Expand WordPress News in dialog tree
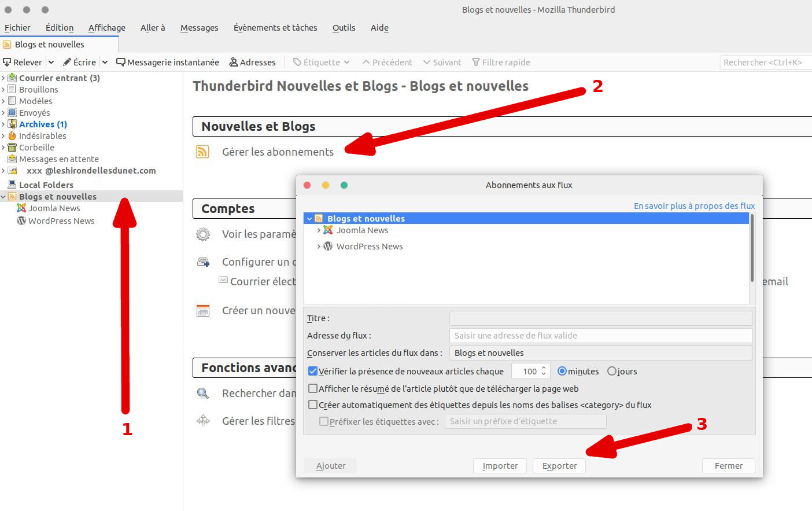The width and height of the screenshot is (812, 511). [x=319, y=246]
